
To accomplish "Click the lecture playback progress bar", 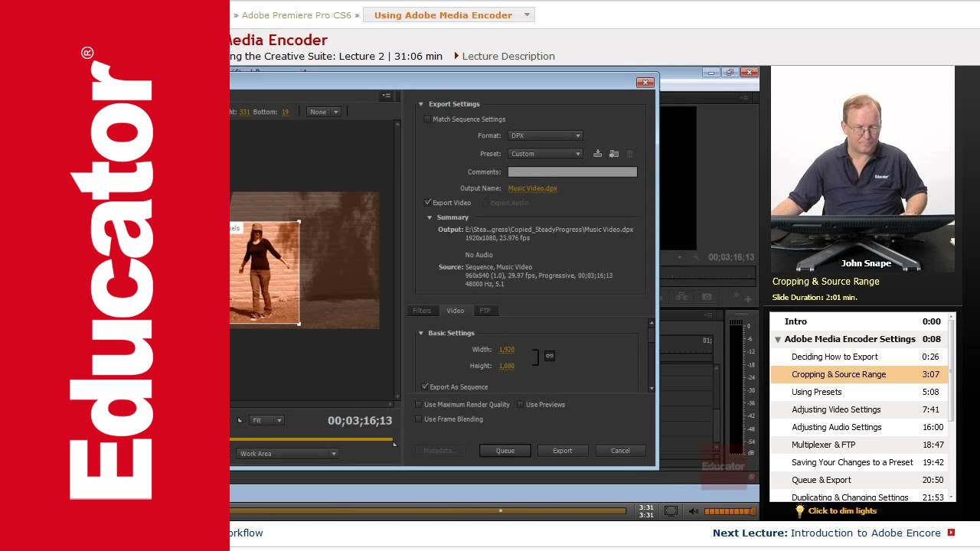I will tap(428, 510).
